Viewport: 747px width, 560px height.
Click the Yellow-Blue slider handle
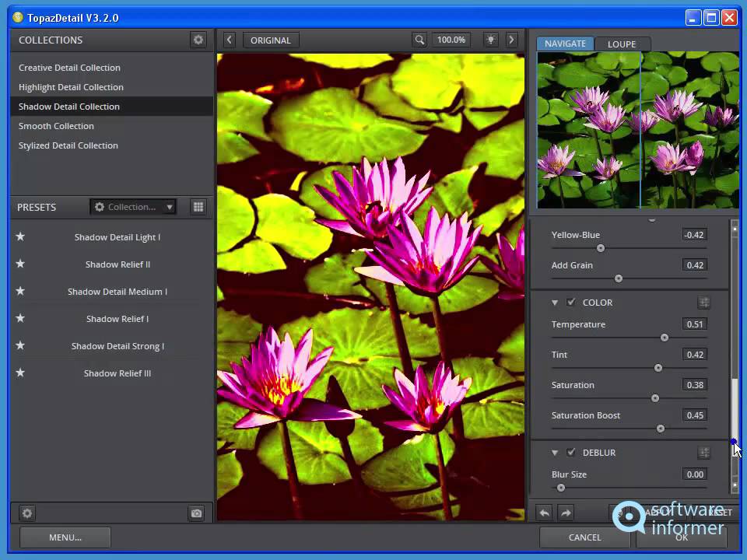coord(601,248)
